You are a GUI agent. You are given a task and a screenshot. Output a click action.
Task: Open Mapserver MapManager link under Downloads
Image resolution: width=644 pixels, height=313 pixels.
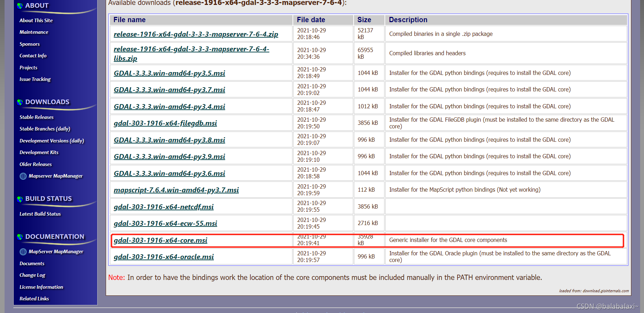pyautogui.click(x=56, y=176)
